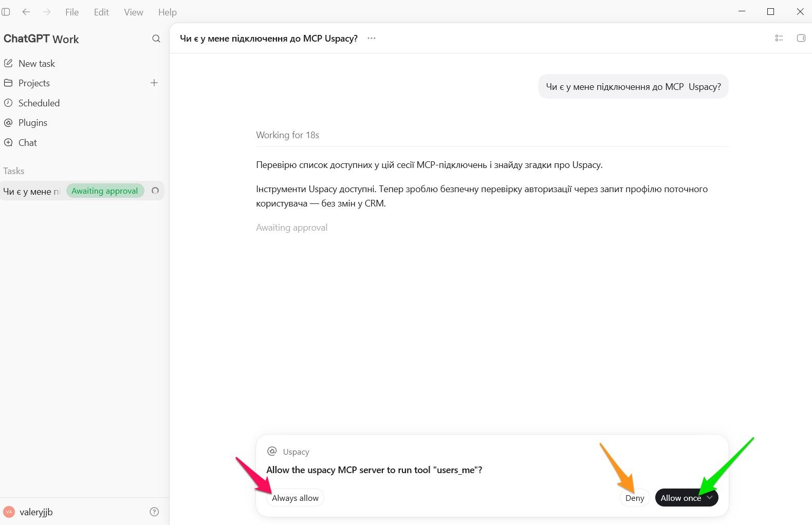Click the spinner icon next to task
Image resolution: width=812 pixels, height=525 pixels.
155,191
